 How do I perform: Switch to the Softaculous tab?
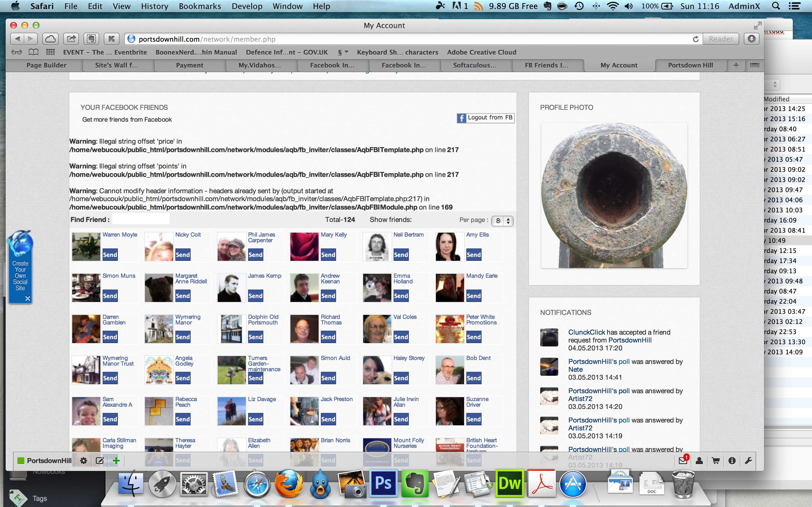coord(475,65)
